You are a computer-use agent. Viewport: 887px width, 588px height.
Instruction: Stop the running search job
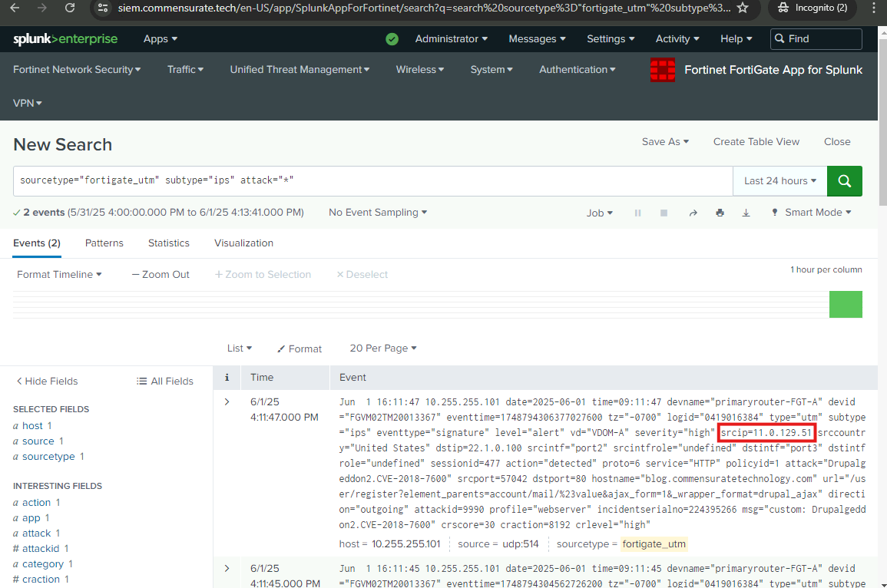pos(664,213)
